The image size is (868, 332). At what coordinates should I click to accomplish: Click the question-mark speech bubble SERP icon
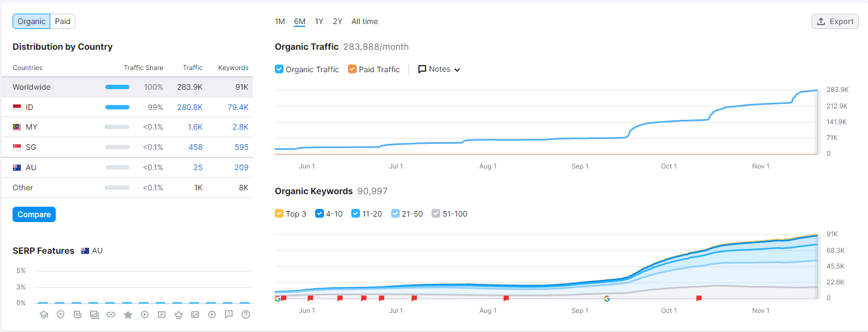tap(229, 314)
